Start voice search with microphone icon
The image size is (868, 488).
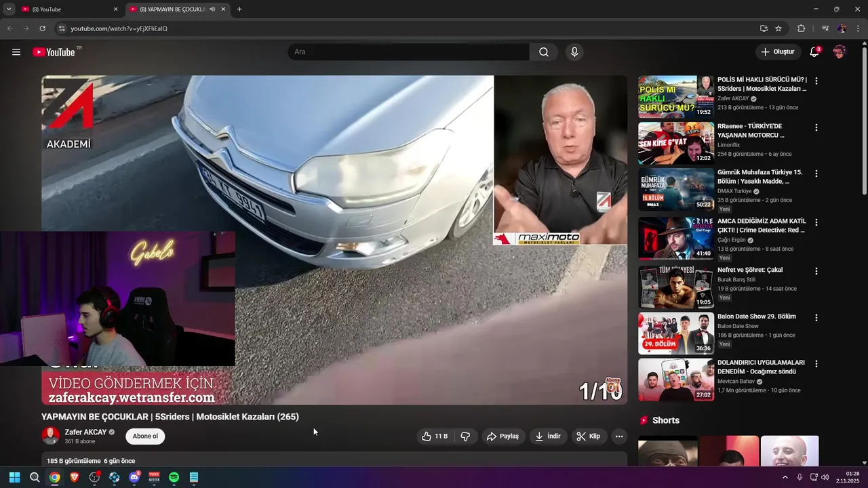574,52
